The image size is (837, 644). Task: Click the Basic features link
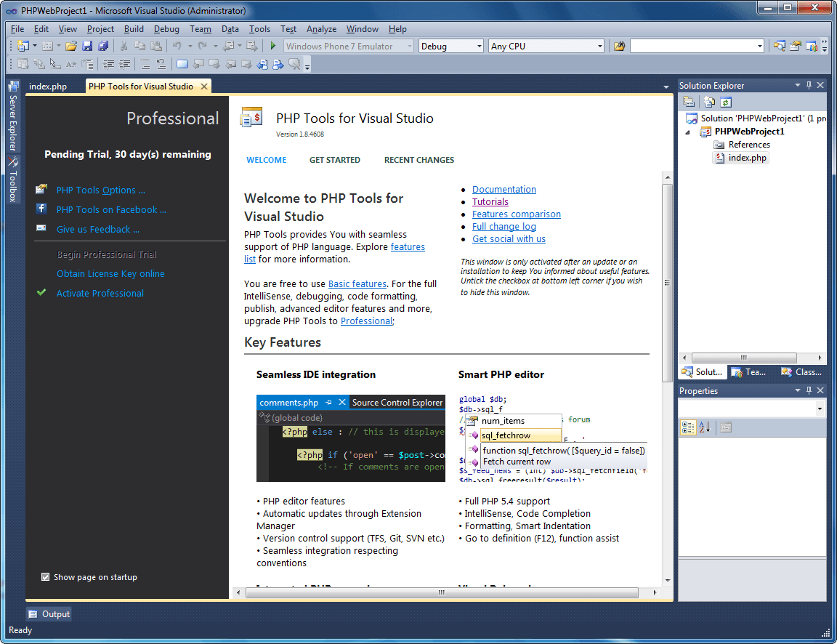click(357, 283)
